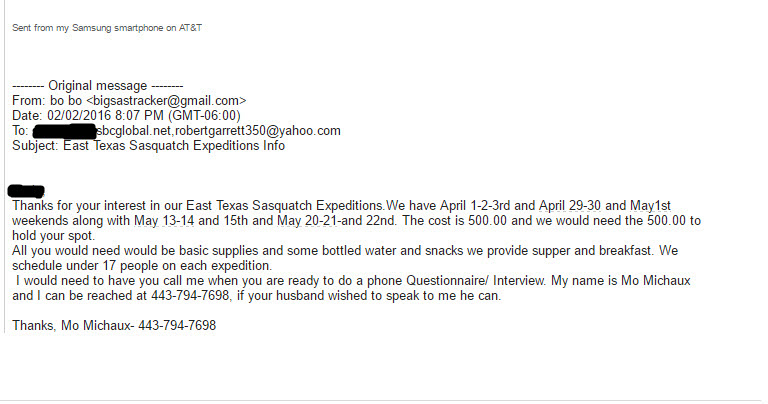Click the East Texas Sasquatch Expeditions Info subject

coord(174,146)
